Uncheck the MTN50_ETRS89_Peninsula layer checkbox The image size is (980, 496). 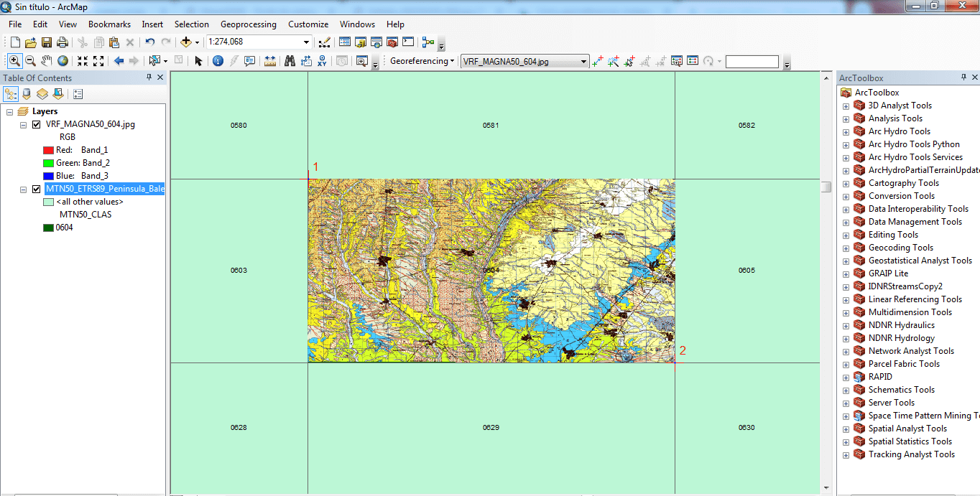click(37, 189)
